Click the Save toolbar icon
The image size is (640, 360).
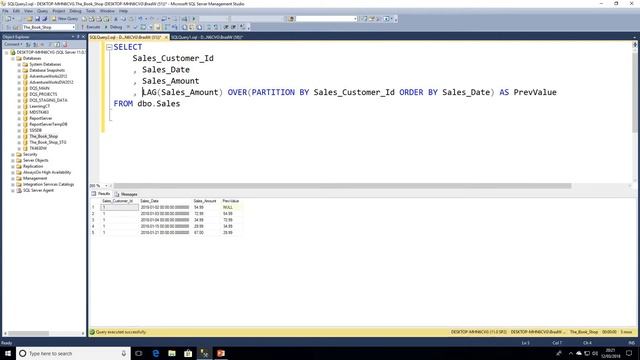coord(38,19)
